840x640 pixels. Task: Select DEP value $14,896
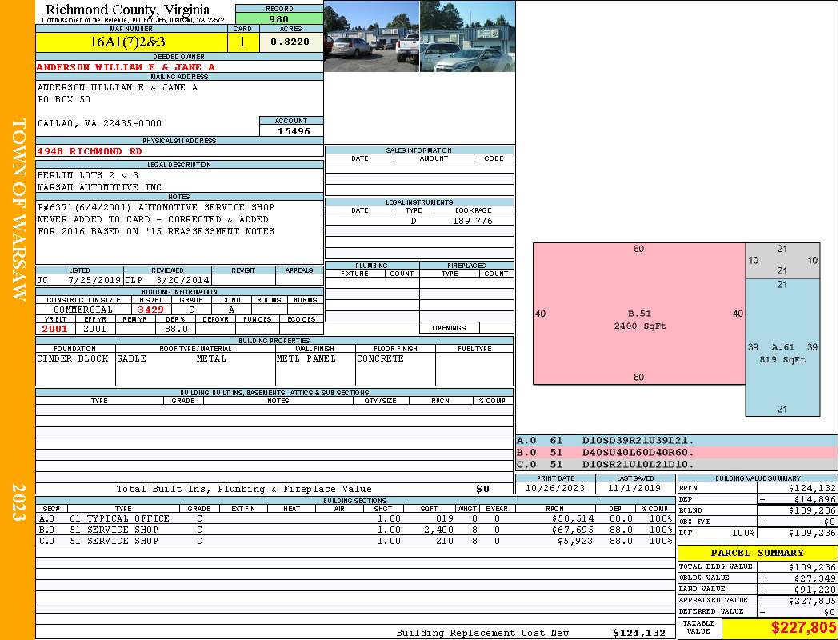815,499
